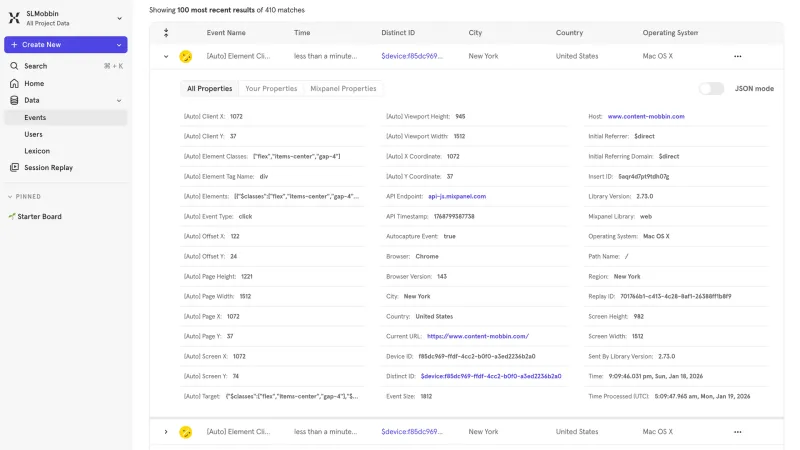The image size is (800, 450).
Task: Click the Search magnifier icon
Action: point(14,66)
